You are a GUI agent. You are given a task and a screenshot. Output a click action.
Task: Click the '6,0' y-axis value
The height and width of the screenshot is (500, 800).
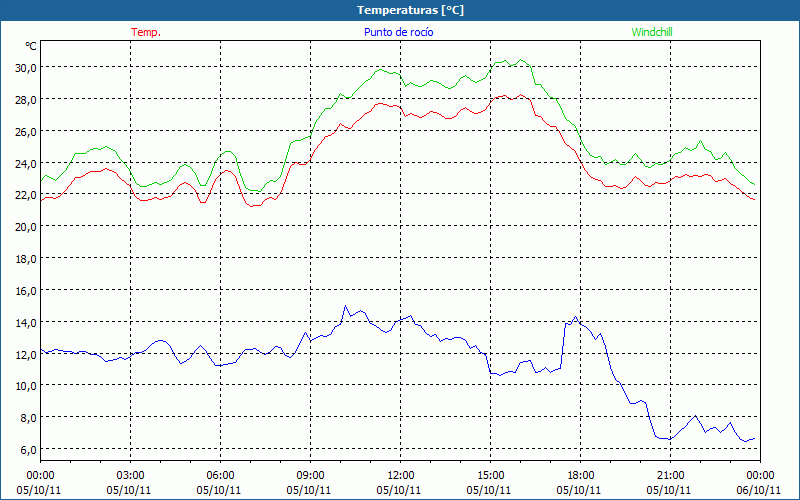pos(28,450)
